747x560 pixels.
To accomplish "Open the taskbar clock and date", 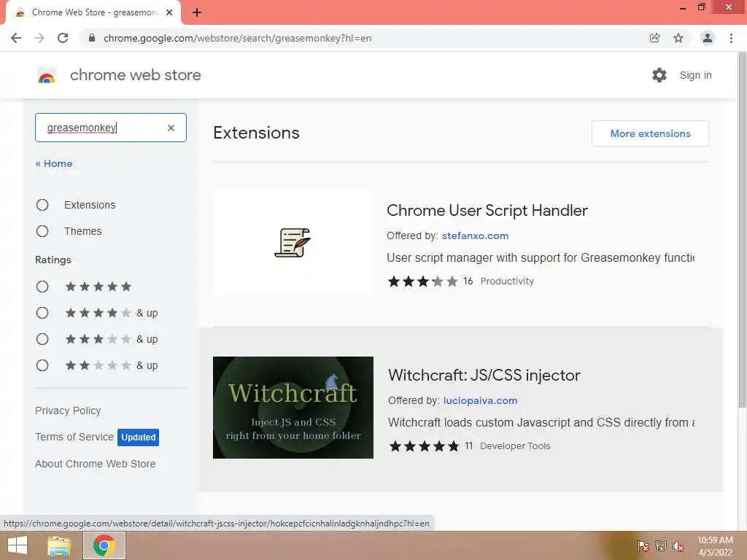I will tap(715, 546).
